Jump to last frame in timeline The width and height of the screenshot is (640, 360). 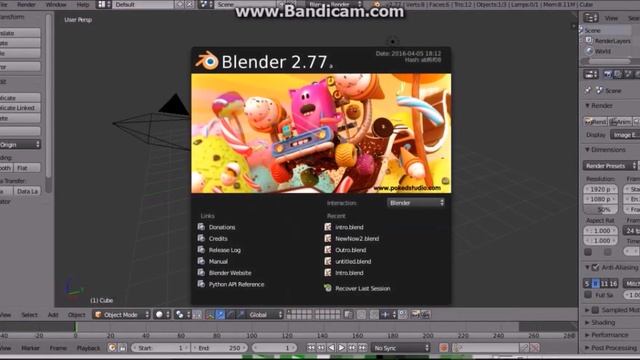point(362,348)
